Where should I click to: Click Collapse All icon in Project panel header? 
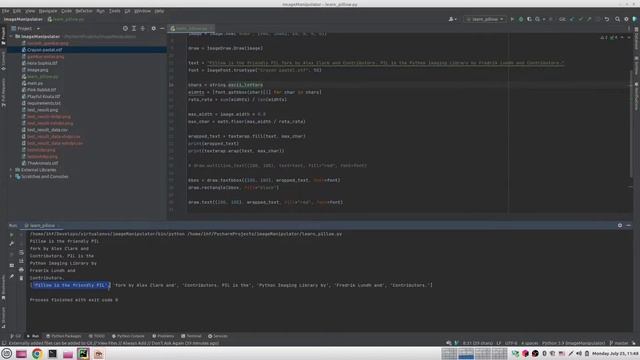[142, 29]
